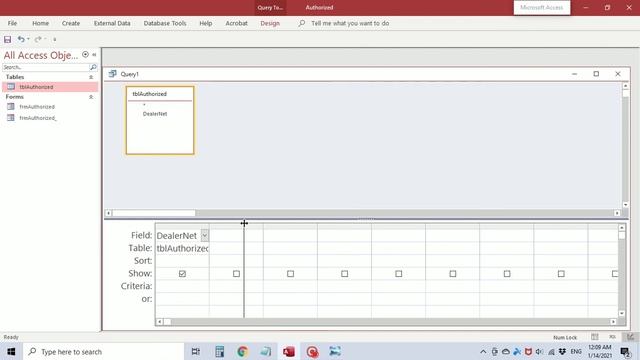
Task: Click the lightbulb search icon near Tell me
Action: (x=302, y=23)
